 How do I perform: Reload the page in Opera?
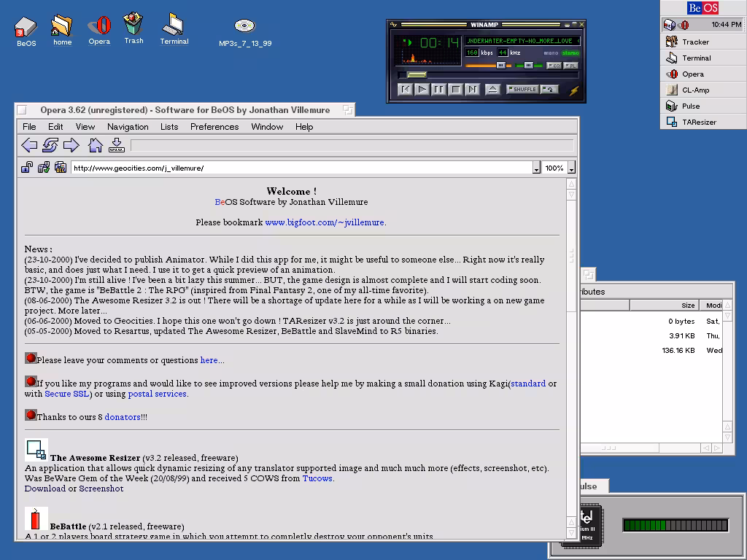(50, 145)
